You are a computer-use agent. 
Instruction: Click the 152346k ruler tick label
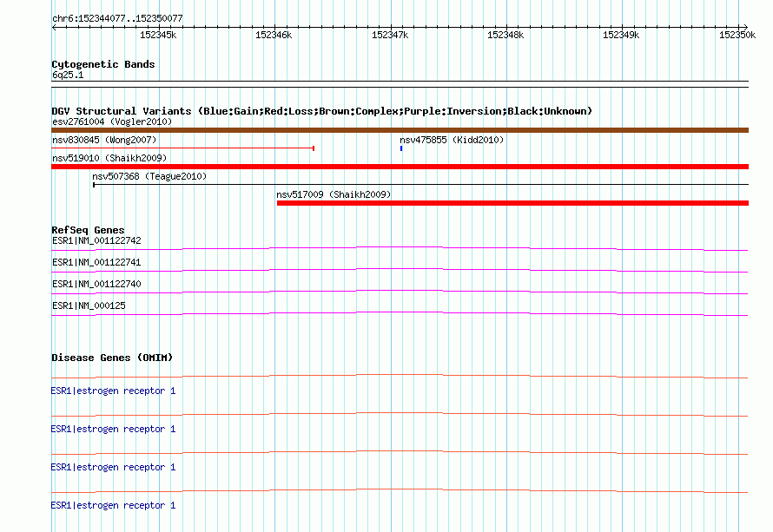pos(274,35)
